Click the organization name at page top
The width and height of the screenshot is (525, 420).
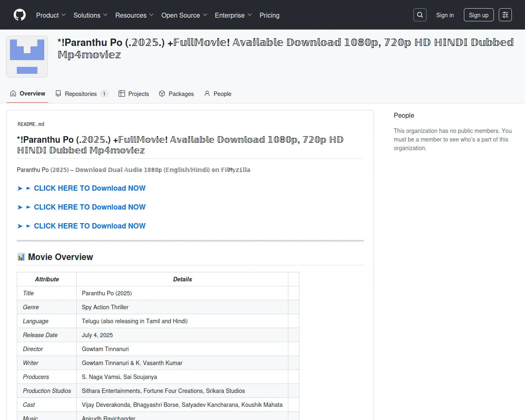[285, 48]
